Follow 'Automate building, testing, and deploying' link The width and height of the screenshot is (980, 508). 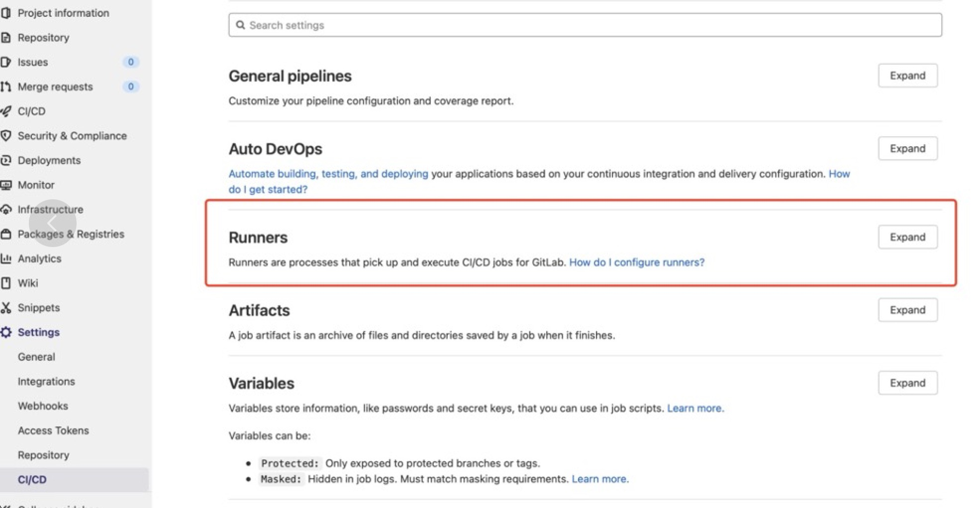click(x=328, y=174)
